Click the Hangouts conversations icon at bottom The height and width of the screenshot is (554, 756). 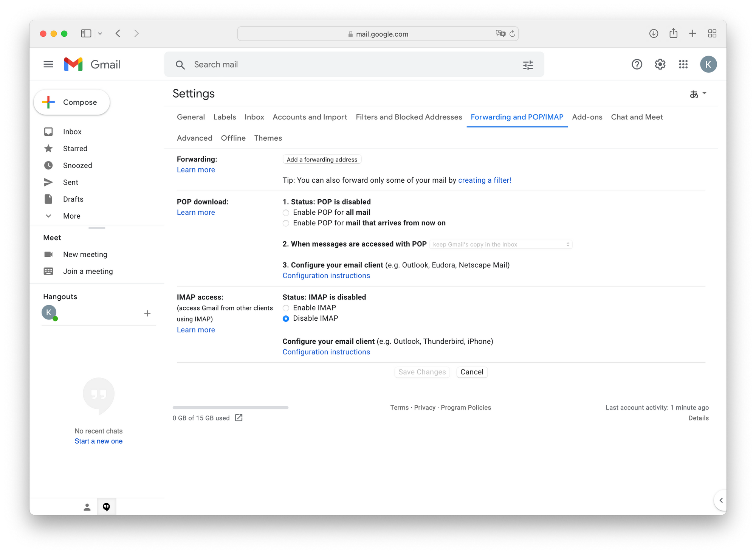pos(107,507)
